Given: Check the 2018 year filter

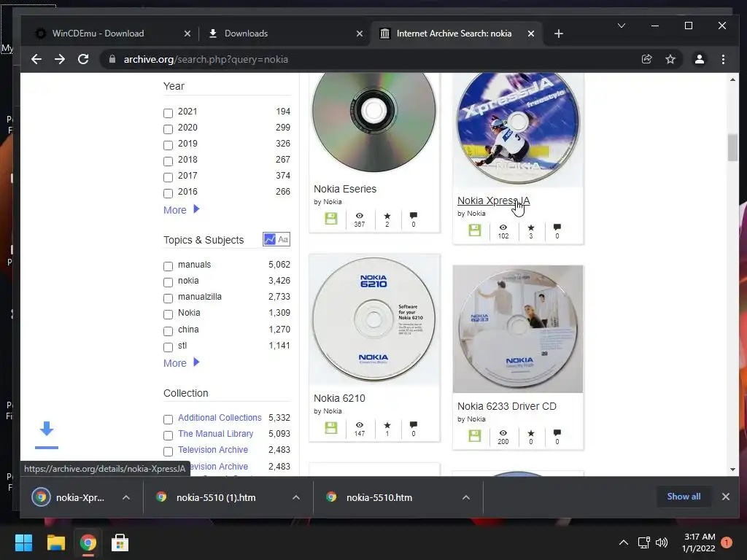Looking at the screenshot, I should pyautogui.click(x=168, y=161).
